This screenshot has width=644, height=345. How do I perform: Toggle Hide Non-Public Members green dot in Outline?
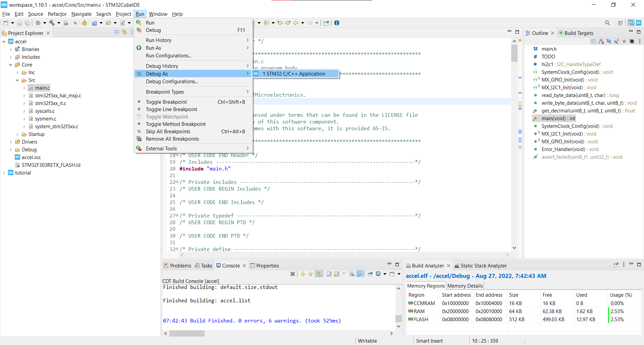pyautogui.click(x=624, y=41)
